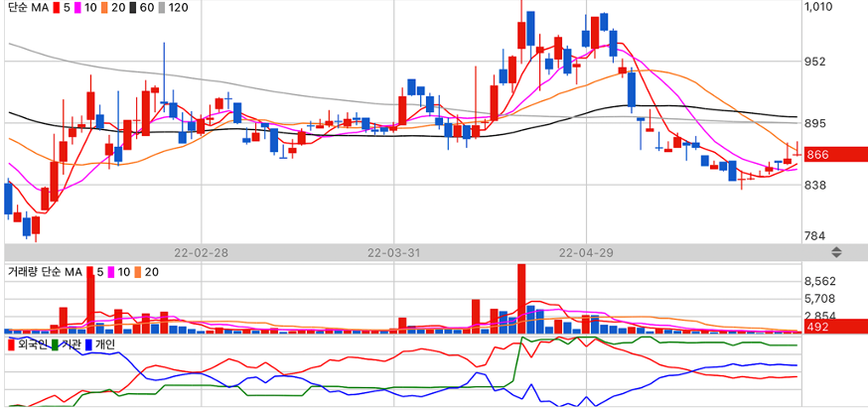Click the 거래량 단순 MA legend label
868x412 pixels.
(x=45, y=272)
